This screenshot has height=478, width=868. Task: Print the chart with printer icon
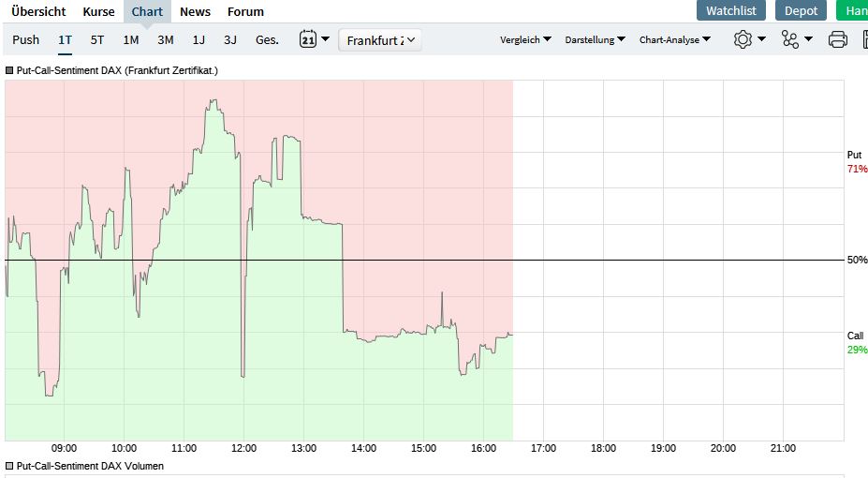coord(837,39)
